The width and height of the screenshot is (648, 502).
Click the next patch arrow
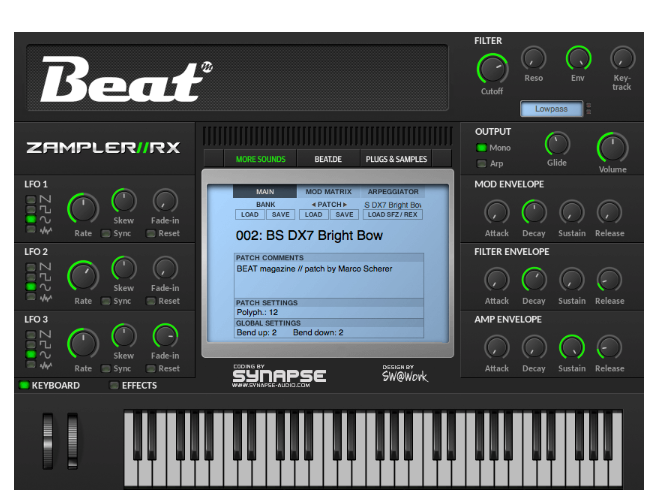pos(345,205)
